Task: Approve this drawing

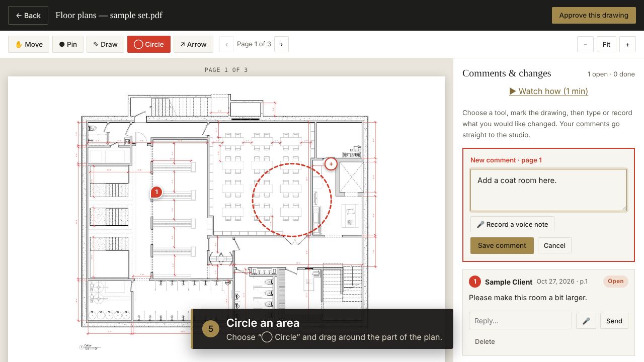Action: pos(594,15)
